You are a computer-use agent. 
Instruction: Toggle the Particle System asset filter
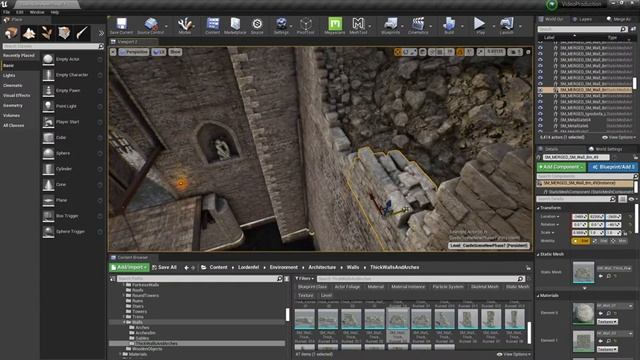448,287
